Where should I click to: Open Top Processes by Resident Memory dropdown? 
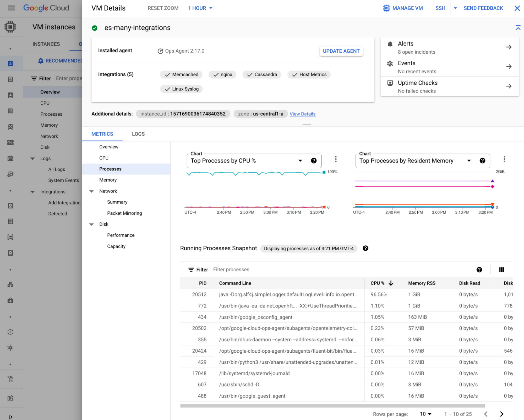coord(470,161)
